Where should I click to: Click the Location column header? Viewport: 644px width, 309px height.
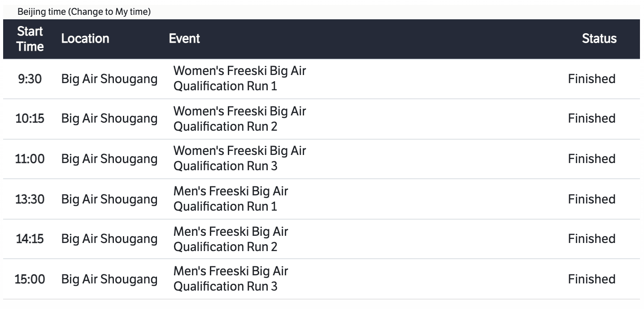[85, 39]
